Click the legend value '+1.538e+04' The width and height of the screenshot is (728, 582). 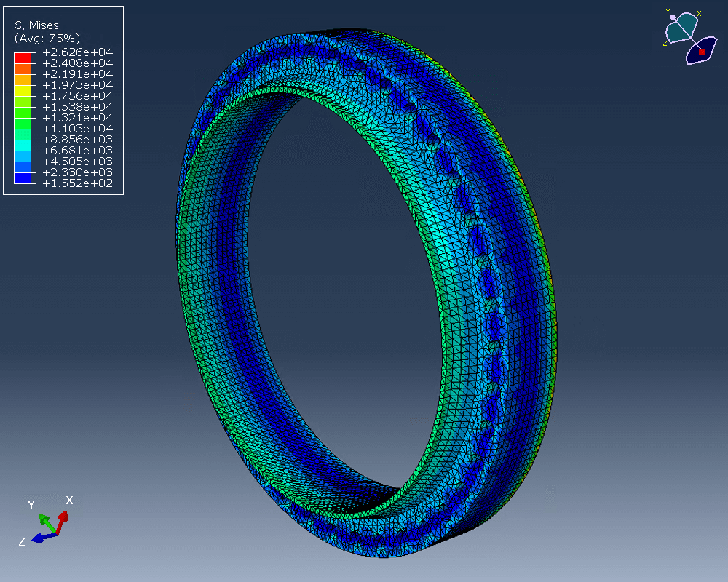coord(78,107)
